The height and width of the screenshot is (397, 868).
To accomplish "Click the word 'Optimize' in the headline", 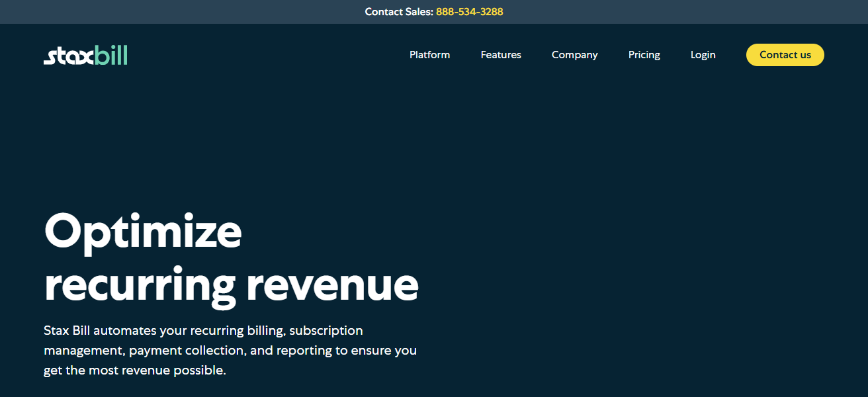I will (x=143, y=231).
